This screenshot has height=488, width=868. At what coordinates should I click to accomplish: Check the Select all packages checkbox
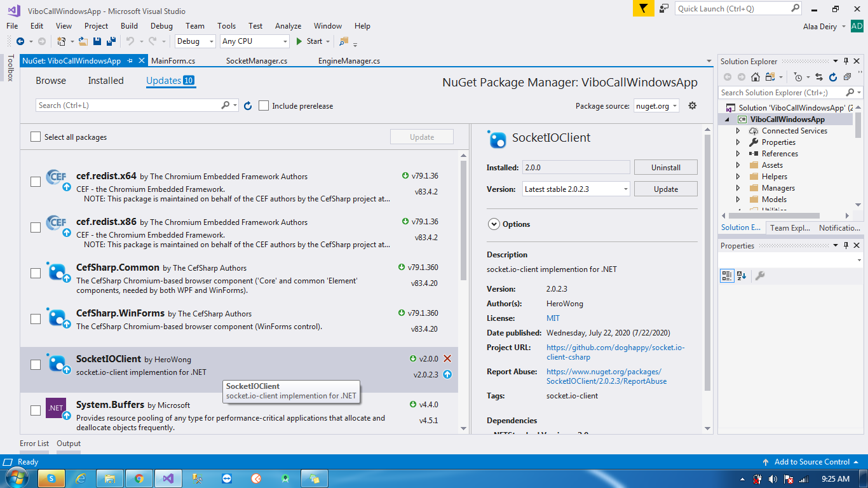tap(36, 137)
